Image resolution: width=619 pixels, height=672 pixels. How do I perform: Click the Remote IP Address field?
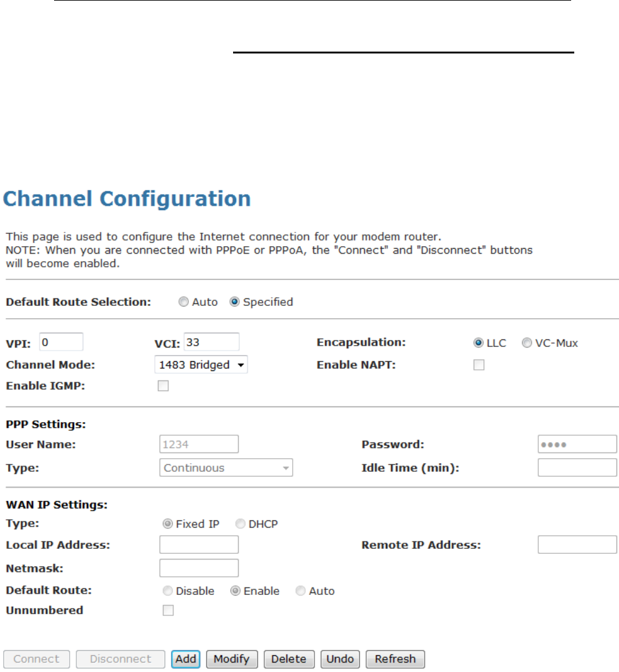577,545
